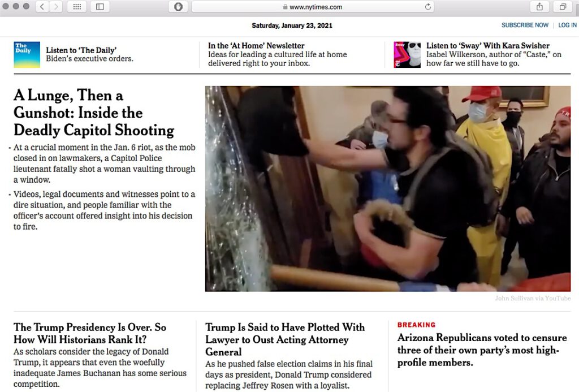Open the Share sheet icon
The width and height of the screenshot is (579, 392).
pyautogui.click(x=539, y=7)
